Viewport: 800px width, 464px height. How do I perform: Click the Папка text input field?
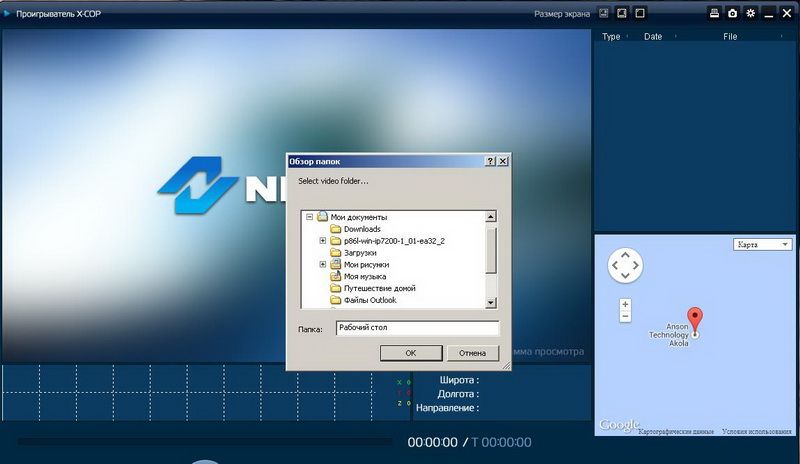tap(416, 328)
